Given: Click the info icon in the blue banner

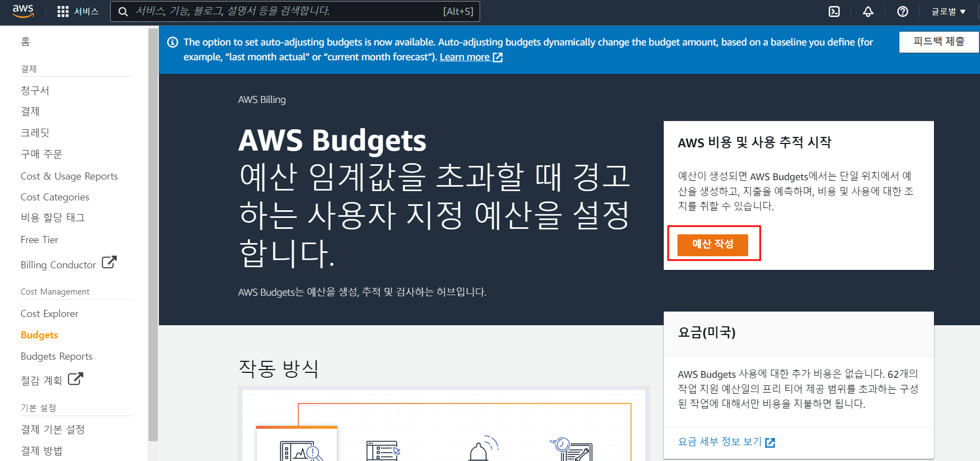Looking at the screenshot, I should (x=173, y=42).
